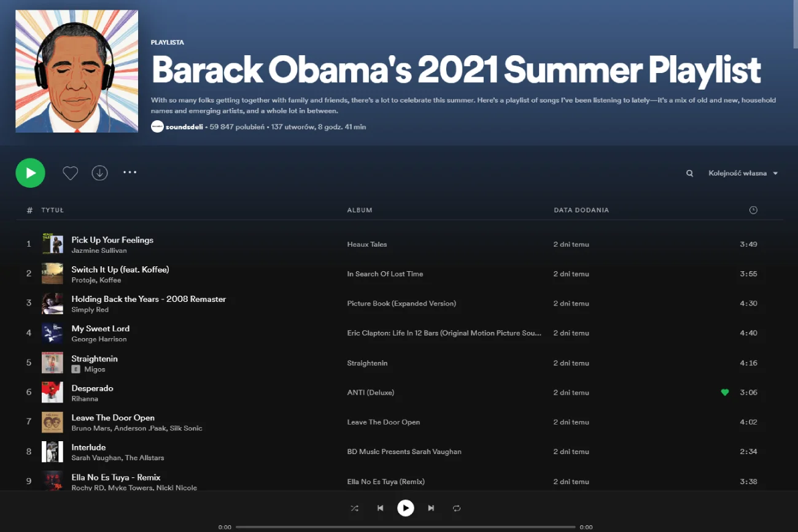Open artist Migos
Screen dimensions: 798x532
(x=95, y=369)
